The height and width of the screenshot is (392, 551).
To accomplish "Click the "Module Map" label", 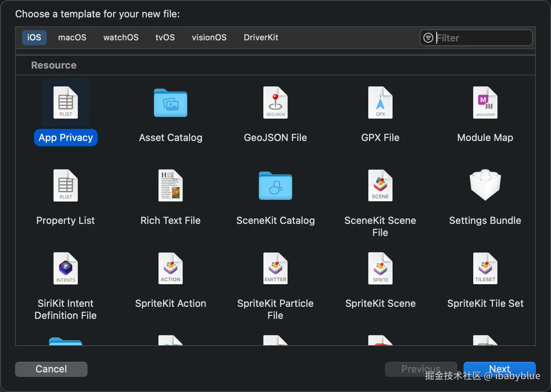I will [485, 138].
